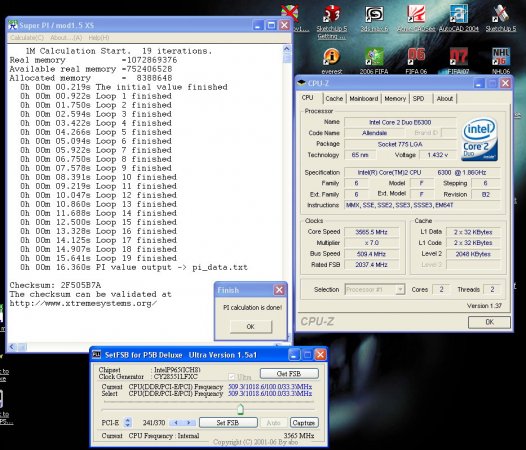The height and width of the screenshot is (450, 526).
Task: Switch to the Mainboard tab in CPU-Z
Action: pos(364,99)
